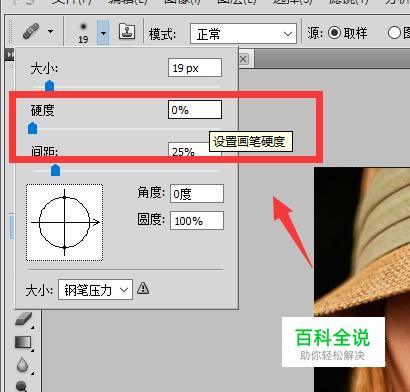Click the brush angle roundness preview
This screenshot has width=410, height=392.
tap(65, 222)
